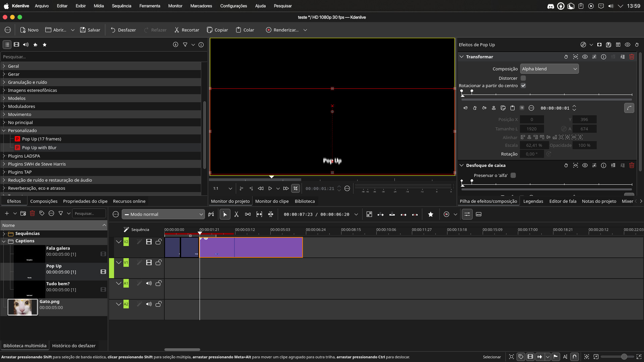Switch to the Composições tab
644x362 pixels.
(44, 201)
